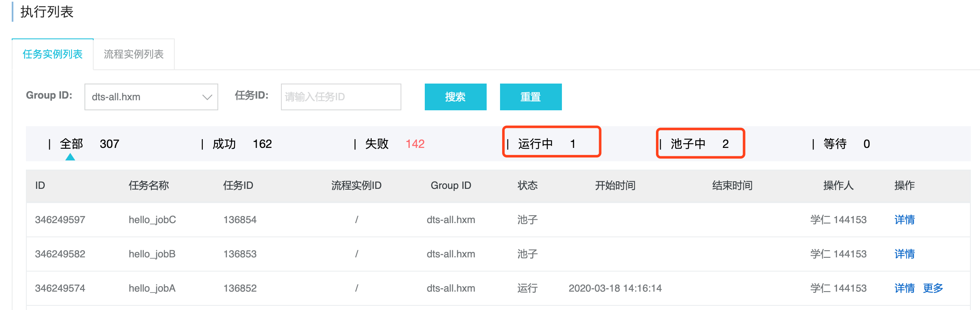Click the 任务ID input field
Viewport: 980px width, 310px height.
341,97
